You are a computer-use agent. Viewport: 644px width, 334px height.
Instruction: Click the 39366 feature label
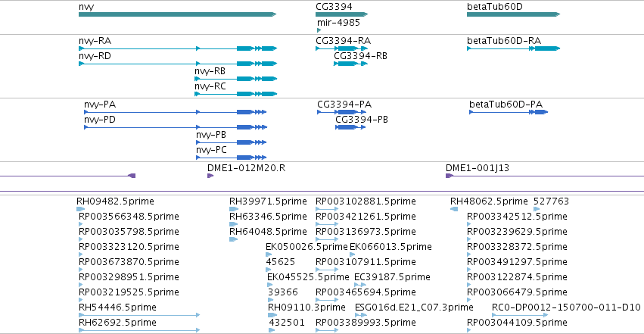click(x=283, y=292)
